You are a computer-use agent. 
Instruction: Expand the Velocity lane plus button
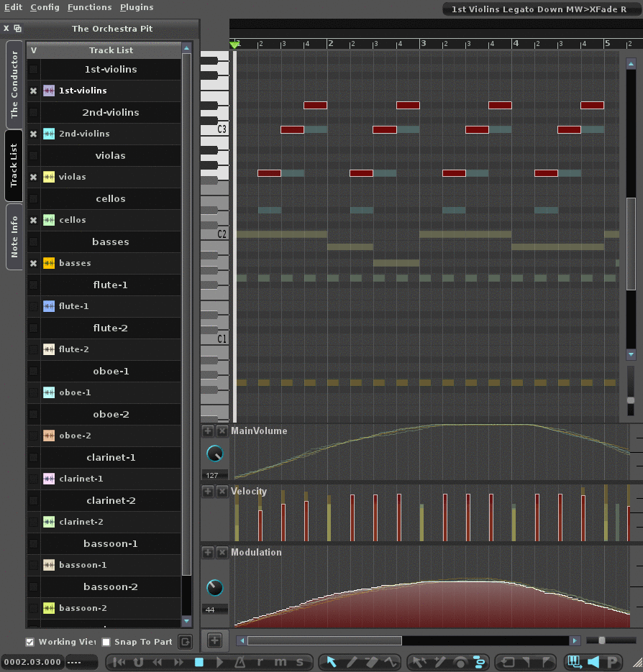(208, 492)
